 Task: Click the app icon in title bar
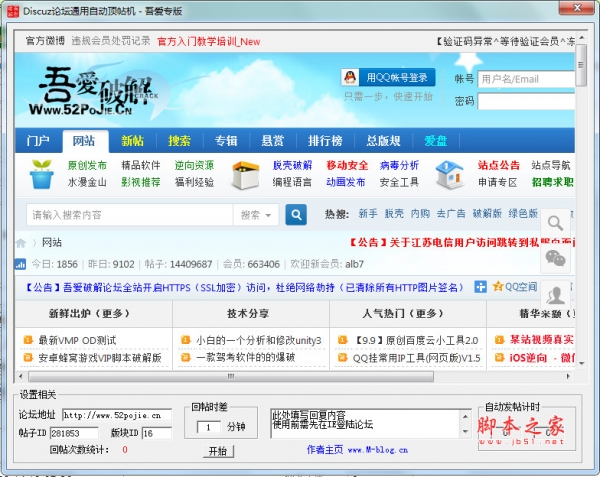tap(13, 11)
